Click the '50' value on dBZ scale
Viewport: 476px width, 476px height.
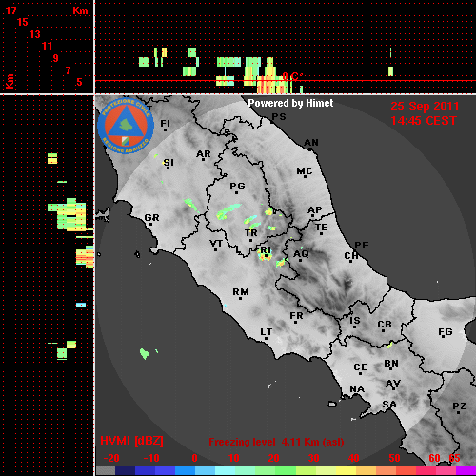[394, 458]
